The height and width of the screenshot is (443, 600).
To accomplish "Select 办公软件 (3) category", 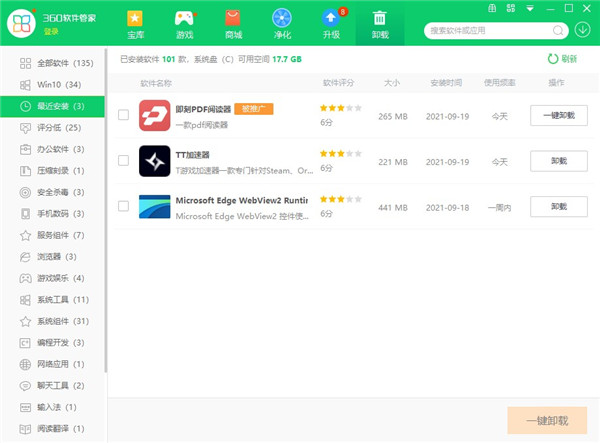I will [52, 149].
